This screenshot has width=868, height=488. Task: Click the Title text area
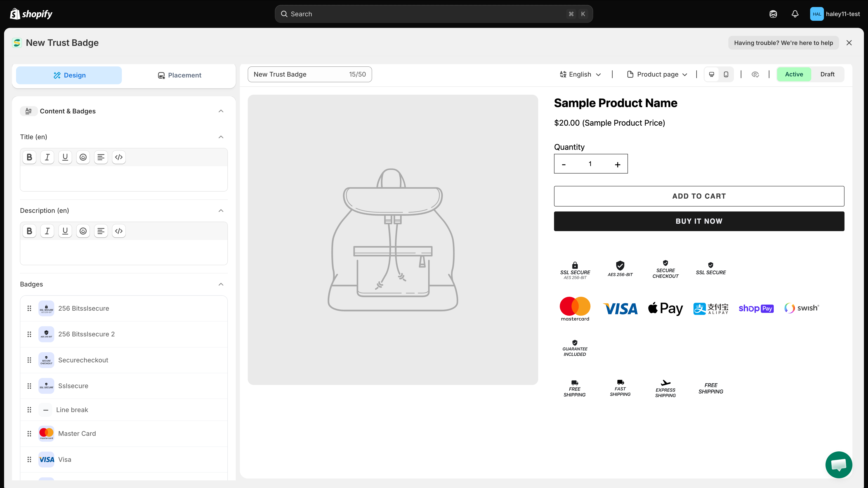coord(124,178)
